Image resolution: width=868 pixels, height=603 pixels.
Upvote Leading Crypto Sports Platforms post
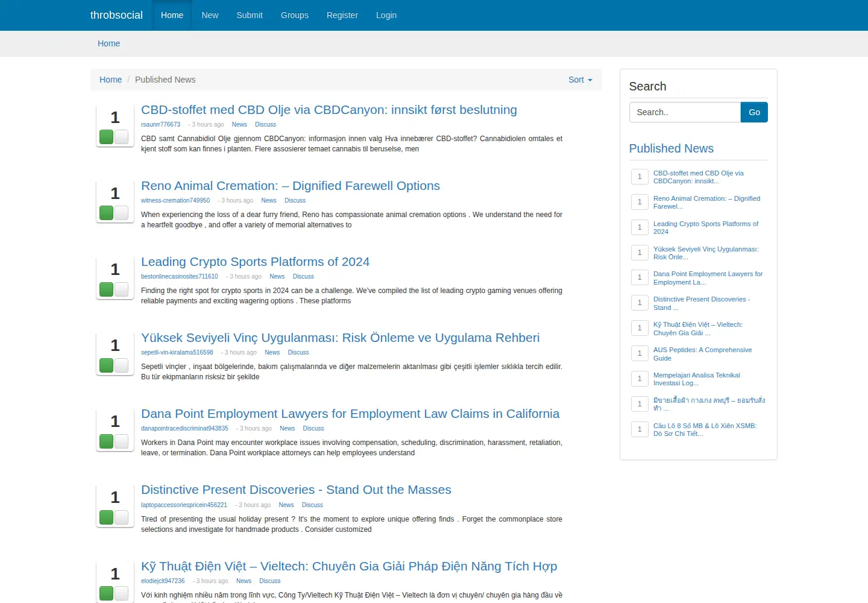(107, 289)
